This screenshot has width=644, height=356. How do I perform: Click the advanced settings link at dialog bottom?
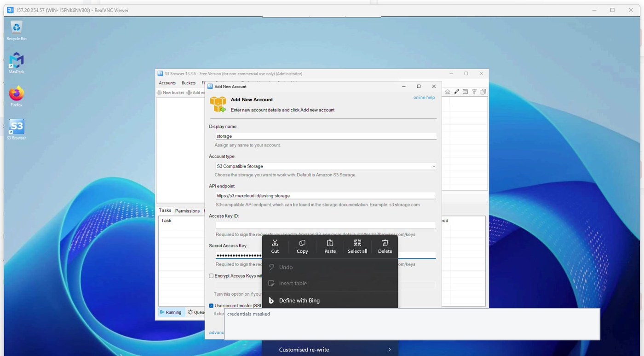(x=216, y=333)
